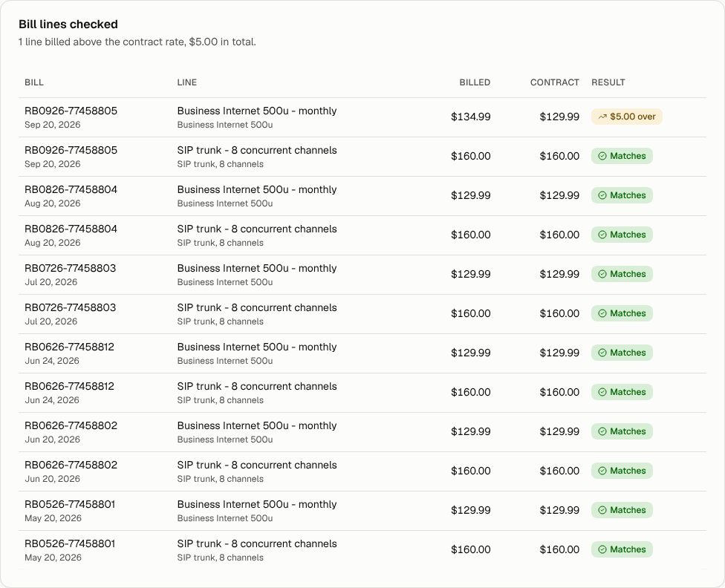
Task: Click the check icon for RB0626-77458812 SIP trunk row
Action: click(x=602, y=392)
